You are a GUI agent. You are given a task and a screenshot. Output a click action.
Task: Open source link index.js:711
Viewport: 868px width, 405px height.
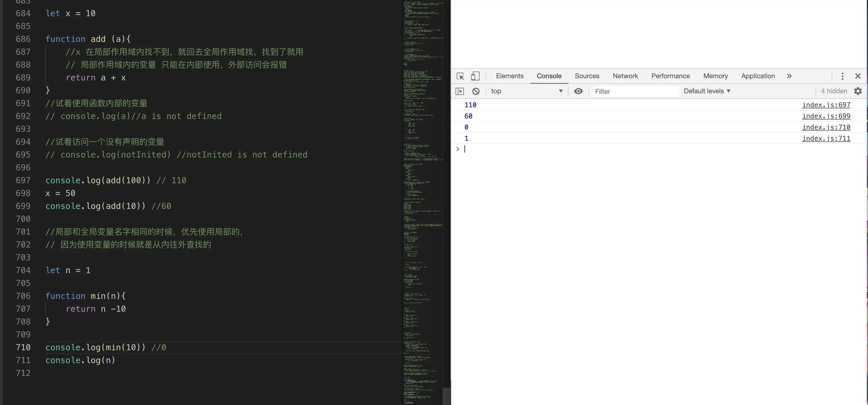(826, 138)
